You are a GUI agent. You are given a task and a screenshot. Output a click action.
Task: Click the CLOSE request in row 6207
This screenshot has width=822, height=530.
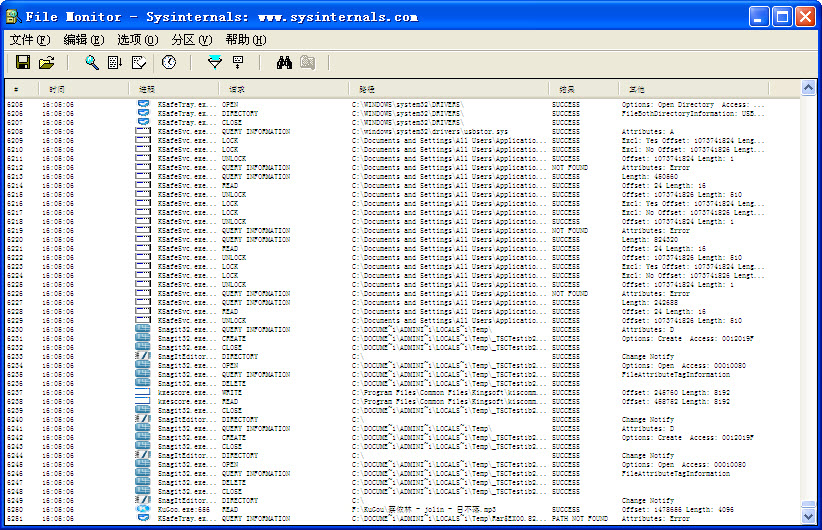pyautogui.click(x=232, y=122)
